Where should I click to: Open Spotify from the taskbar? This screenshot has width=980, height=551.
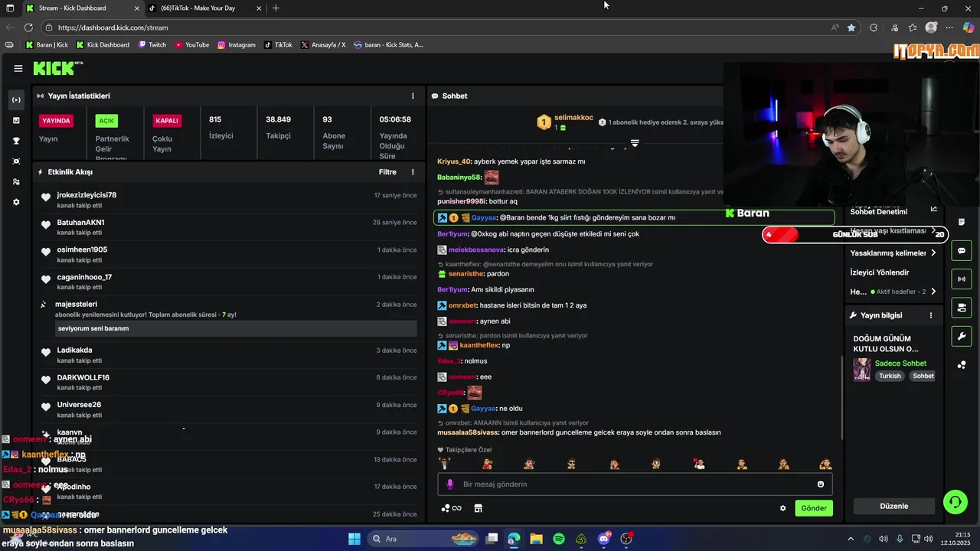(559, 539)
